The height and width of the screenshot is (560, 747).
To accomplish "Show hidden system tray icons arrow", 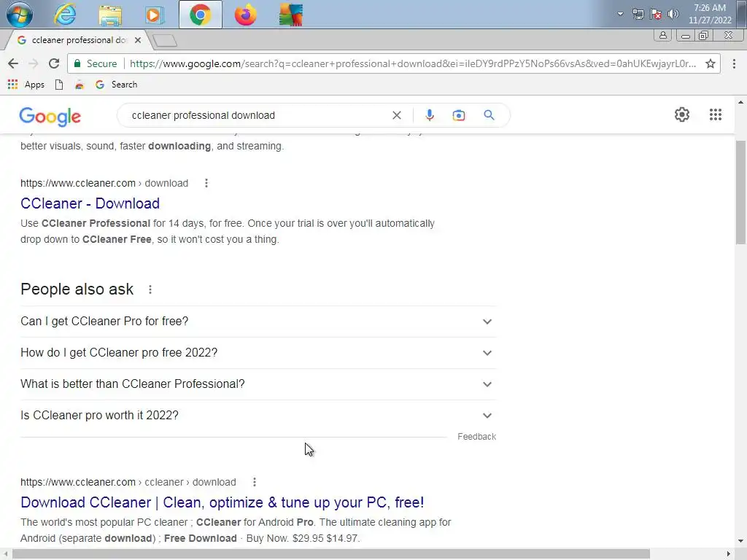I will (x=620, y=14).
